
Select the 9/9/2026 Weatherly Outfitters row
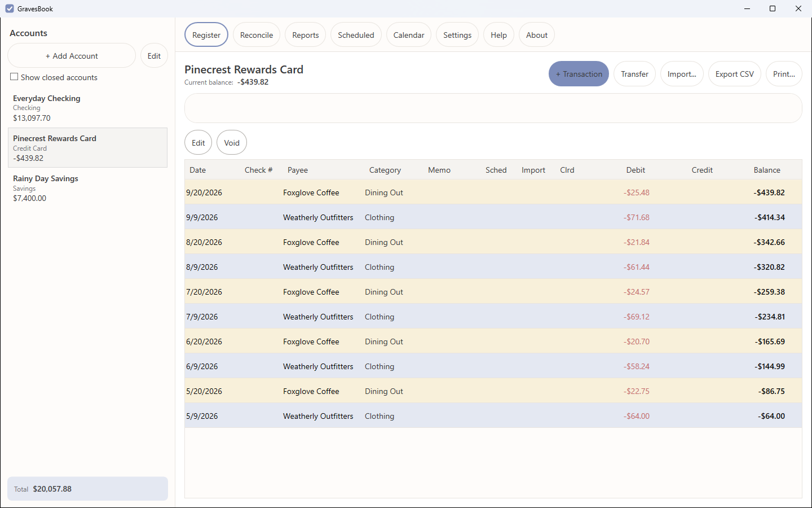coord(493,217)
